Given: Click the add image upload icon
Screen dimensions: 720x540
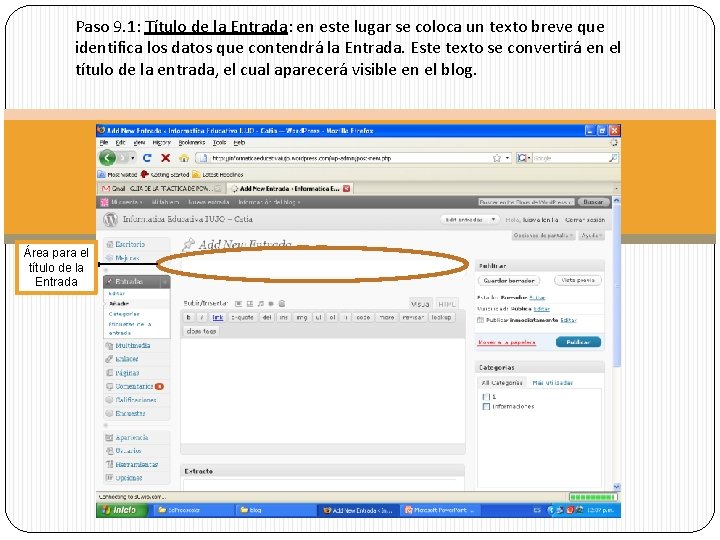Looking at the screenshot, I should [x=238, y=304].
